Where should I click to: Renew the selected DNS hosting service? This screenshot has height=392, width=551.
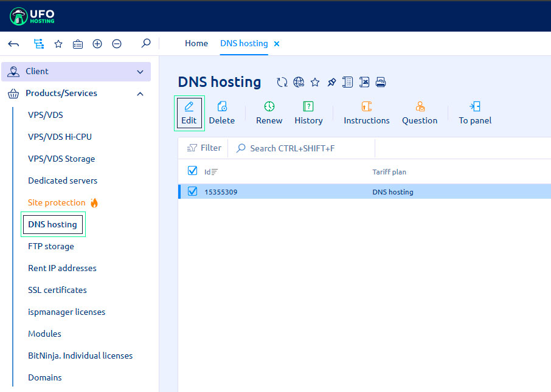(269, 113)
